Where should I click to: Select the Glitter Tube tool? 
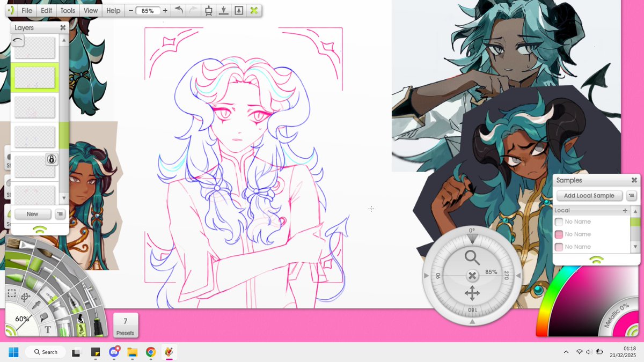64,328
